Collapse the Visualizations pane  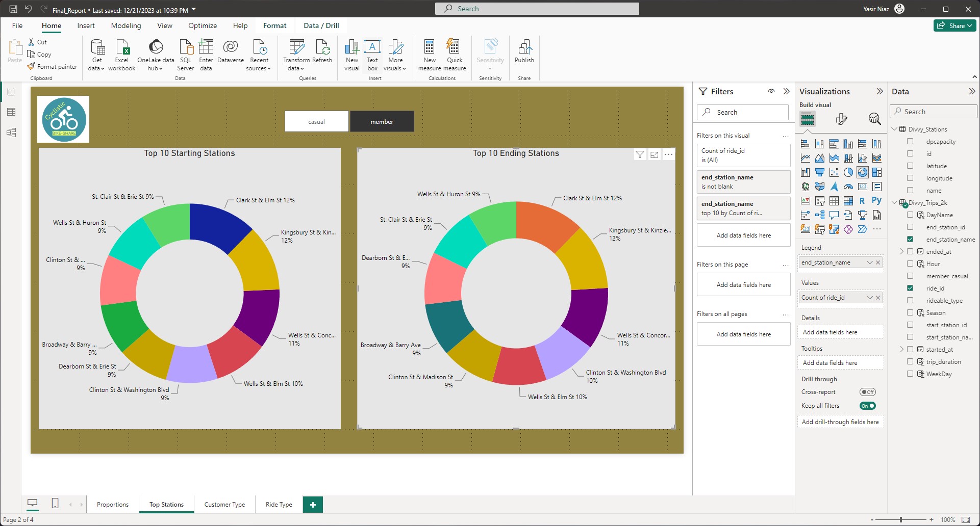click(x=880, y=91)
